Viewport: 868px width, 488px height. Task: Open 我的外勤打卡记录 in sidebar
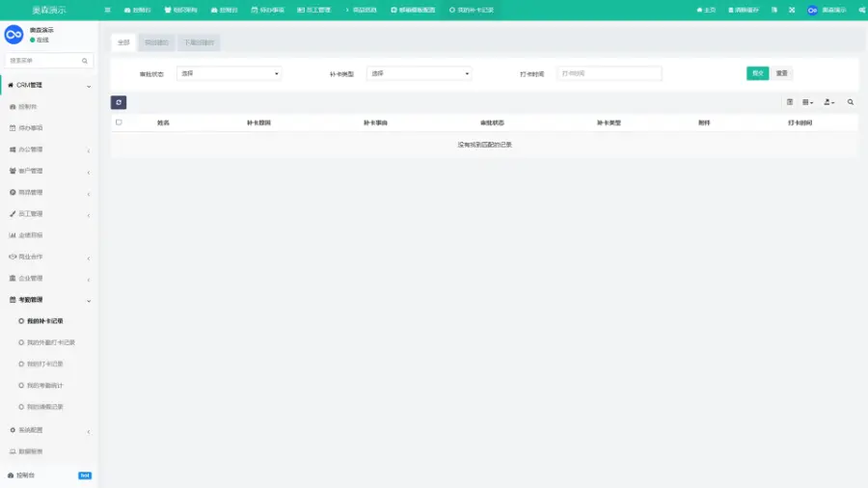(x=51, y=342)
